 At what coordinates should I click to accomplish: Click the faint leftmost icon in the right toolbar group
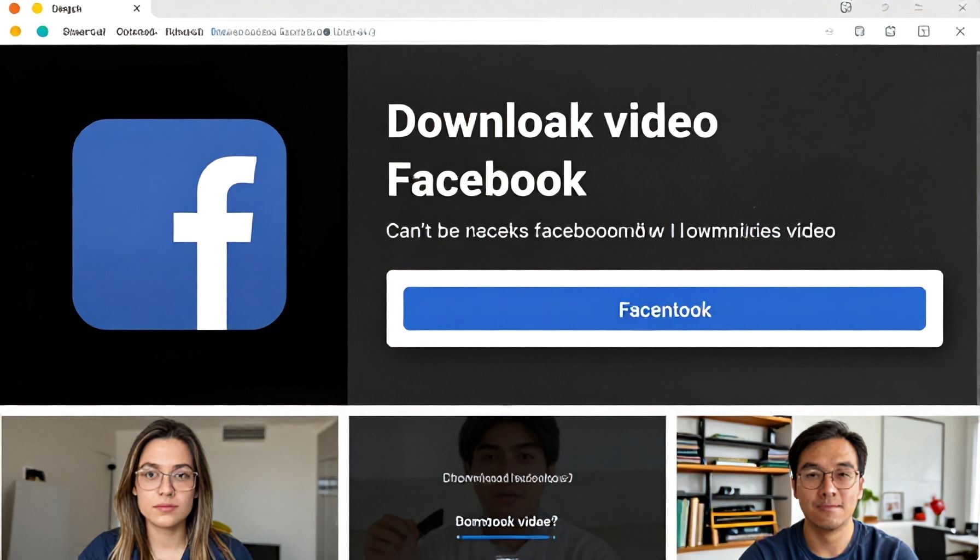(829, 32)
